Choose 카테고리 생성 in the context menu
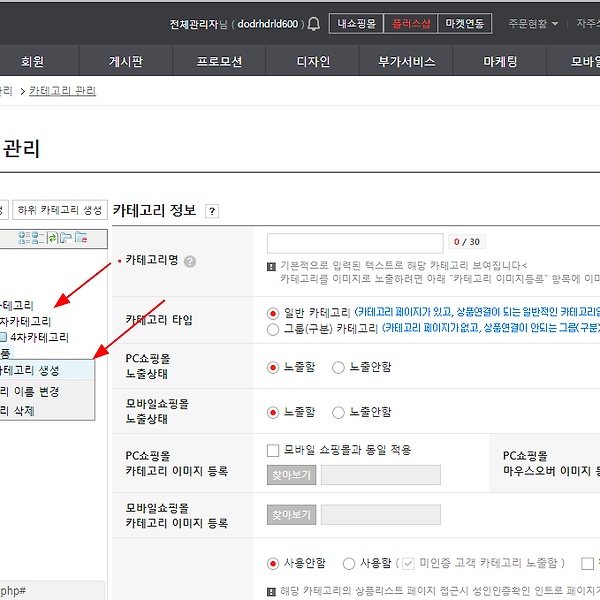The width and height of the screenshot is (600, 600). (x=29, y=370)
